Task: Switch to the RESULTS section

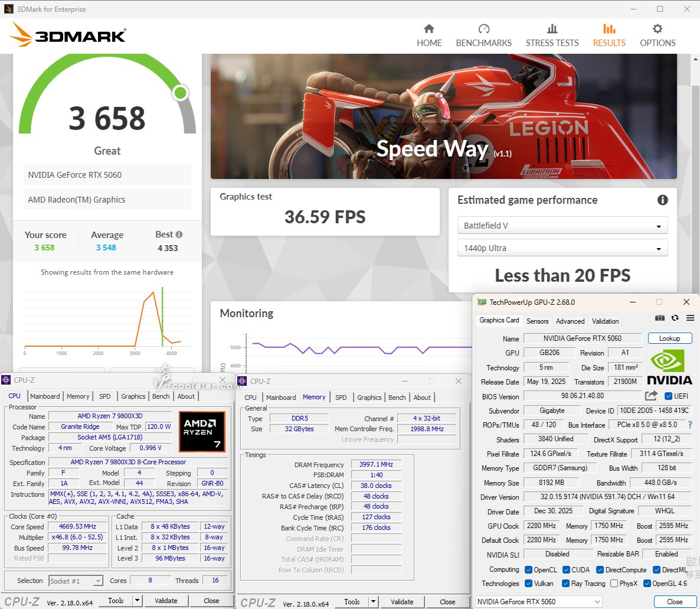Action: pyautogui.click(x=609, y=36)
